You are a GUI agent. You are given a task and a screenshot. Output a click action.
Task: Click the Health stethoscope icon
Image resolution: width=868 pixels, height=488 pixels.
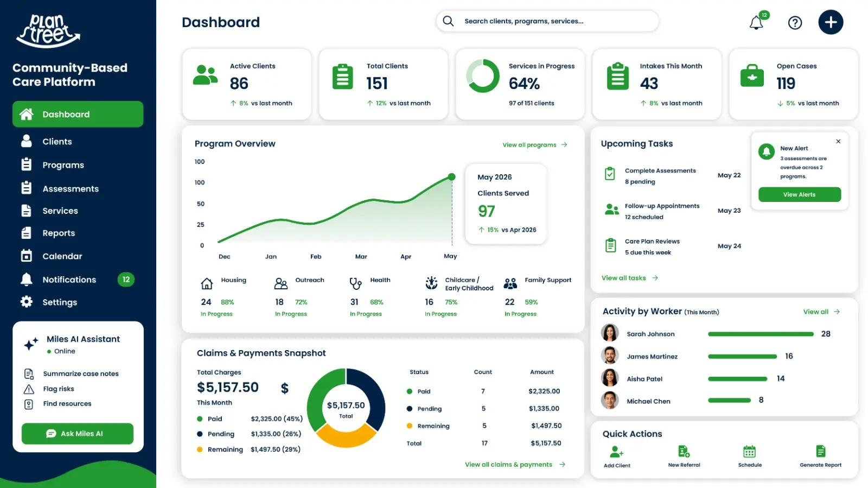pos(355,283)
